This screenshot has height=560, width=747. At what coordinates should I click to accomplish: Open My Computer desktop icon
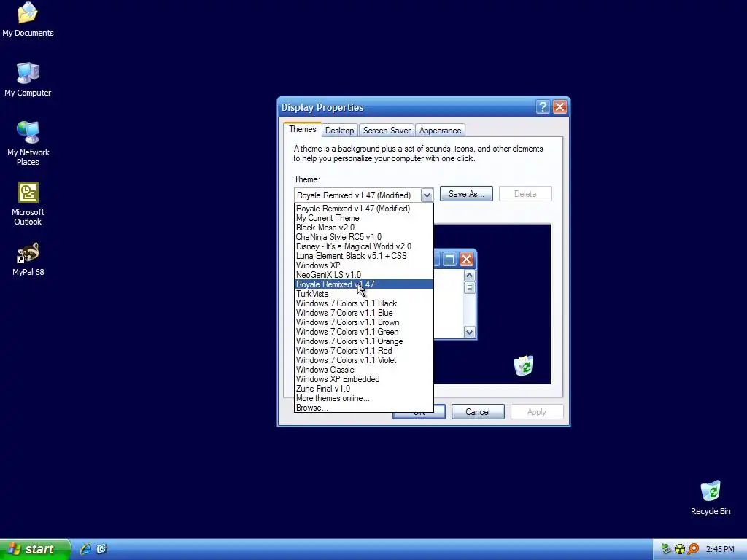tap(28, 79)
